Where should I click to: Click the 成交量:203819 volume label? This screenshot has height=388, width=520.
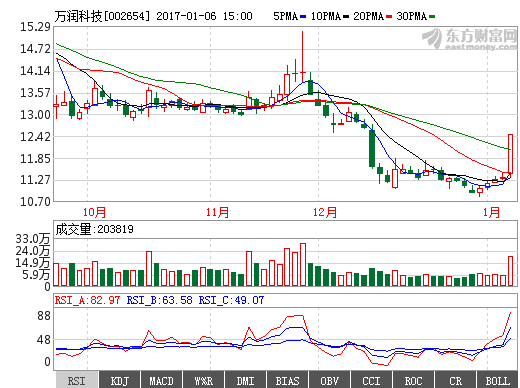94,229
